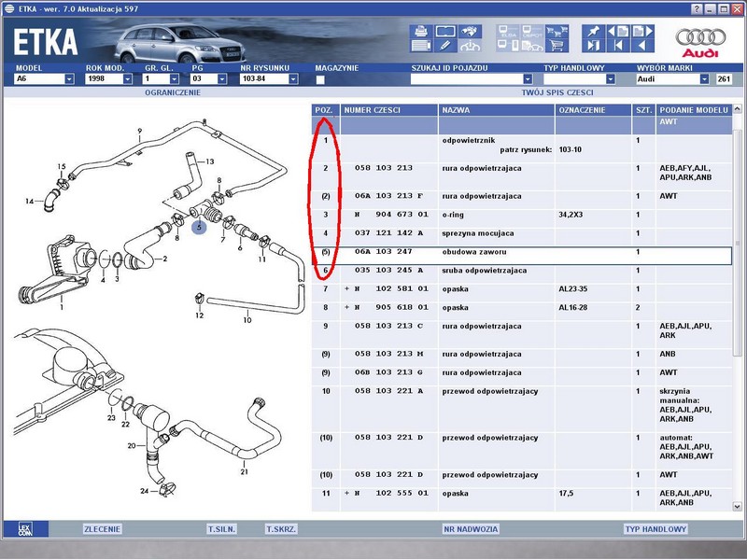Screen dimensions: 747x560
Task: Click the skip-to-first arrow icon
Action: (x=618, y=46)
